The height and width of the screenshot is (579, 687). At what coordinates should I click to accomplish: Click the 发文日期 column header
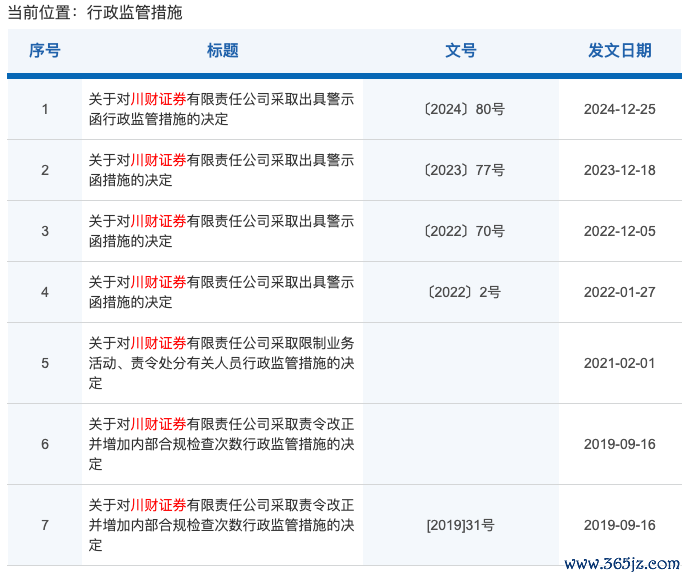[x=620, y=51]
